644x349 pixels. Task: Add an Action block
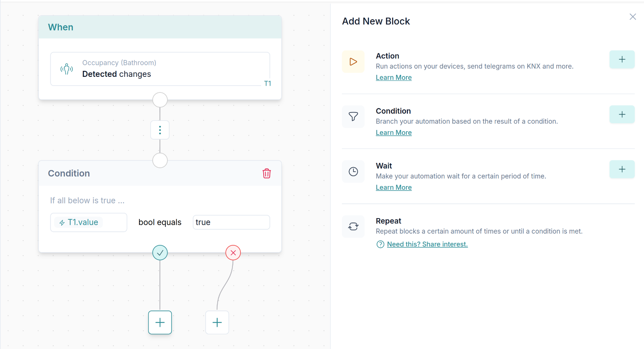tap(622, 60)
